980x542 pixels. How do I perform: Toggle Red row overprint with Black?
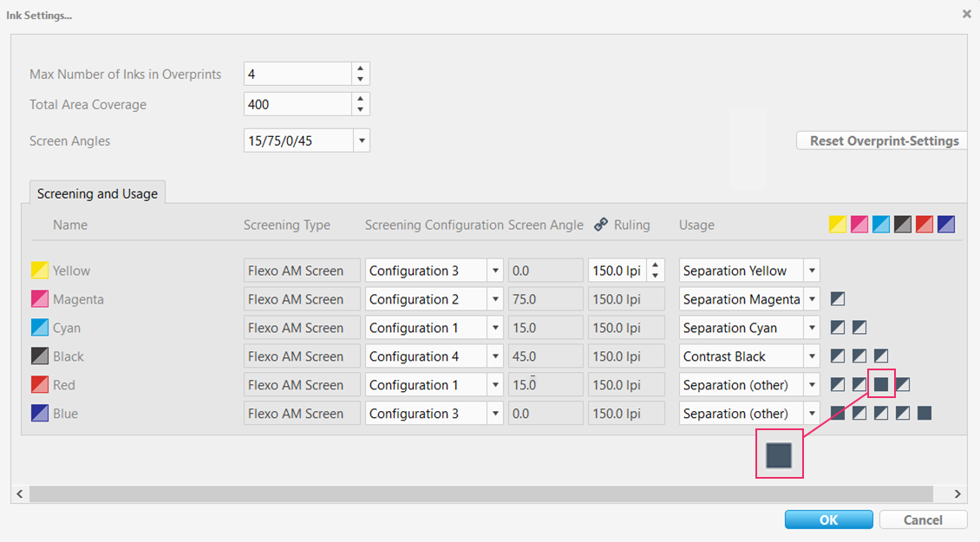coord(903,384)
